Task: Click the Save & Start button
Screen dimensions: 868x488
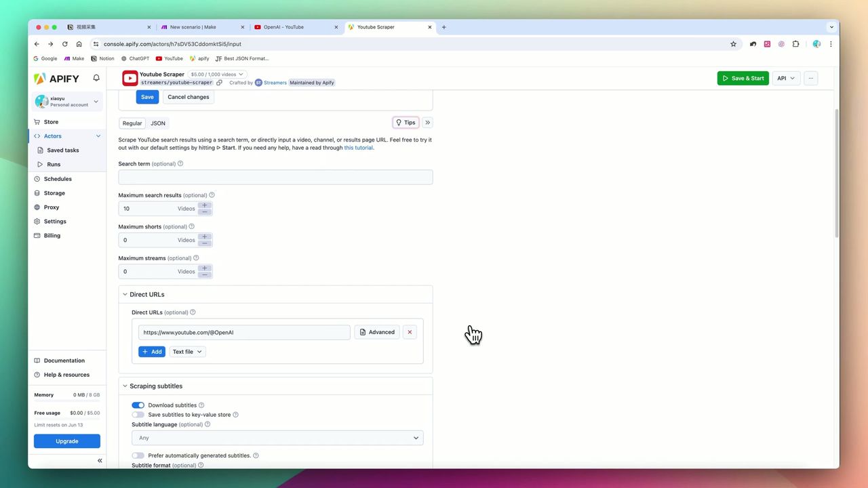Action: pos(743,78)
